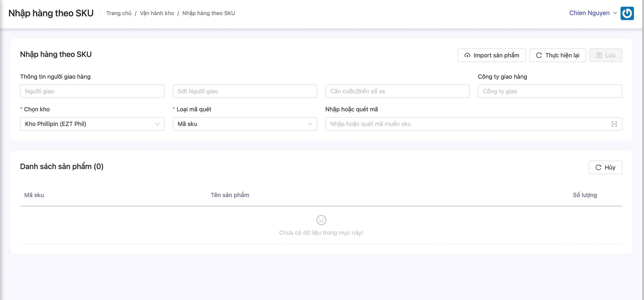Viewport: 644px width, 300px height.
Task: Click the cloud upload icon for Import
Action: point(467,55)
